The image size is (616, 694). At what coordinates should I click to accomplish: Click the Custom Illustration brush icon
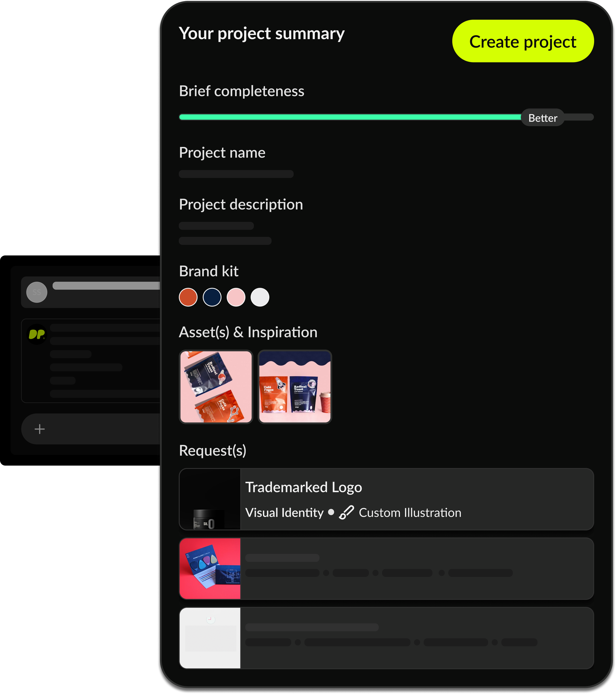[346, 512]
